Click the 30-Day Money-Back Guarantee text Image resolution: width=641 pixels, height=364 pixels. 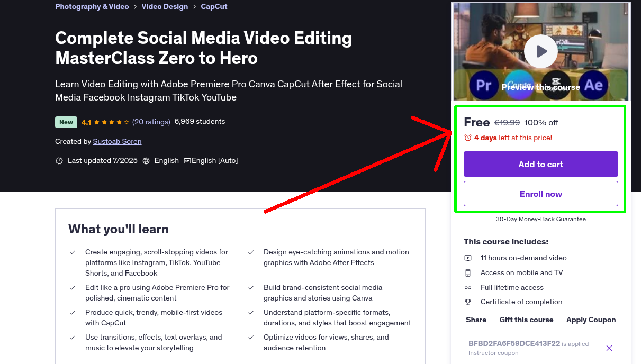541,219
